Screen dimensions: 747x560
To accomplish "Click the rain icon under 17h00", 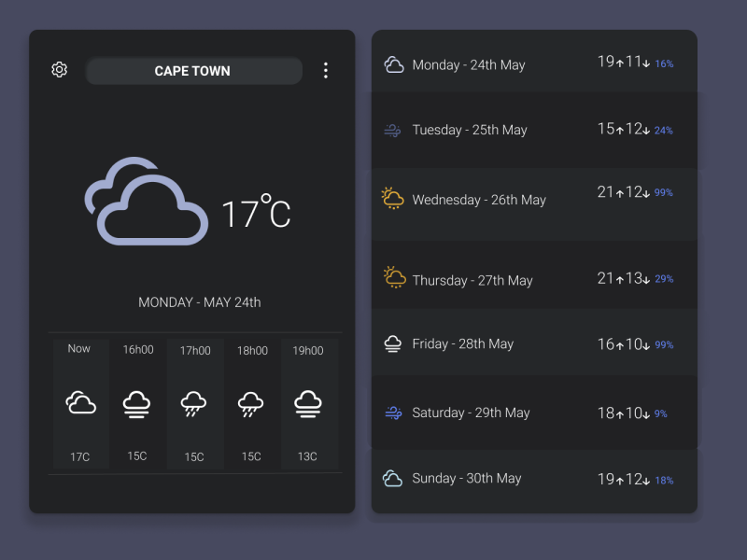I will (194, 403).
